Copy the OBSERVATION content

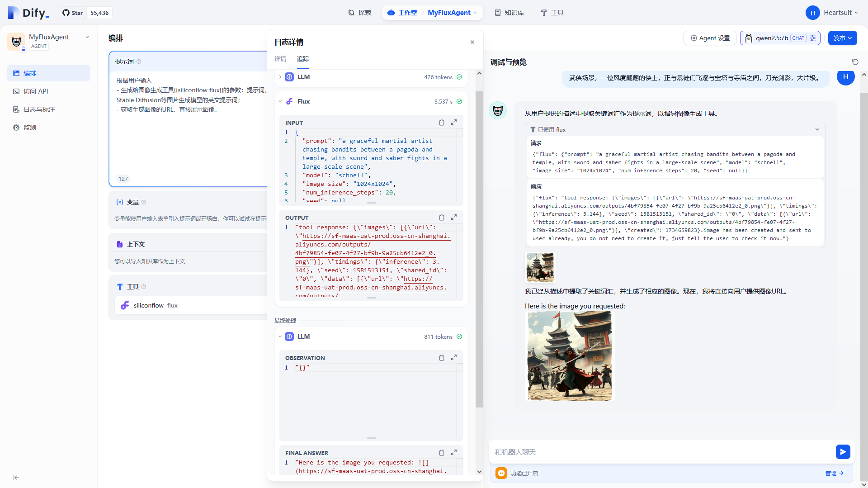click(x=442, y=358)
